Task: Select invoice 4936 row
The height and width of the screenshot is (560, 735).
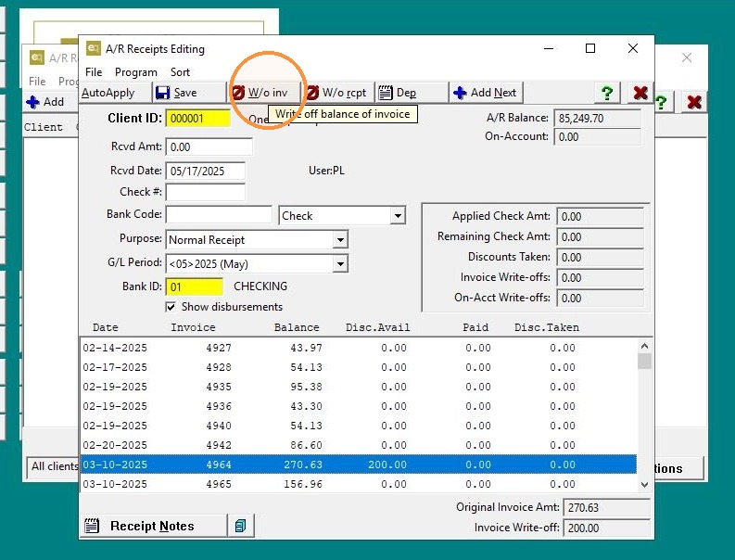Action: pyautogui.click(x=359, y=406)
